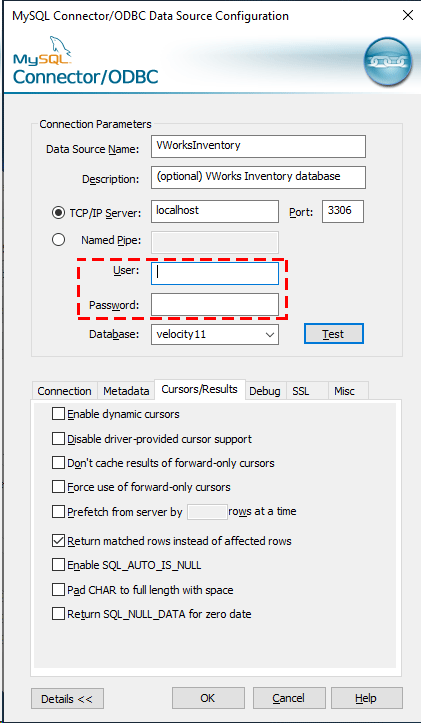The image size is (421, 723).
Task: Select the Named Pipe radio button
Action: [x=58, y=240]
